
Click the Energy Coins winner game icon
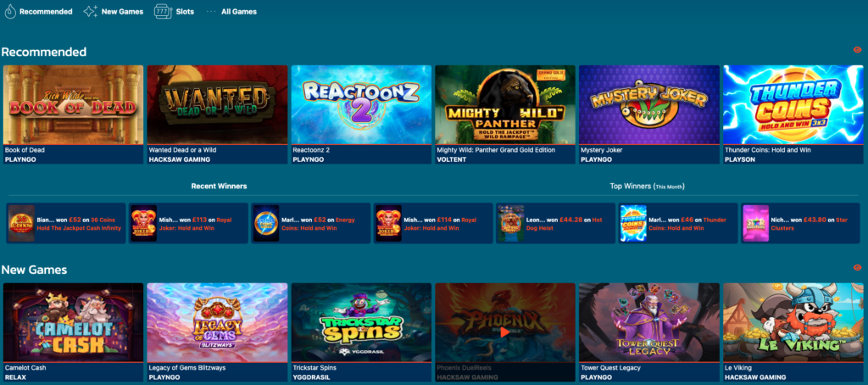point(266,223)
